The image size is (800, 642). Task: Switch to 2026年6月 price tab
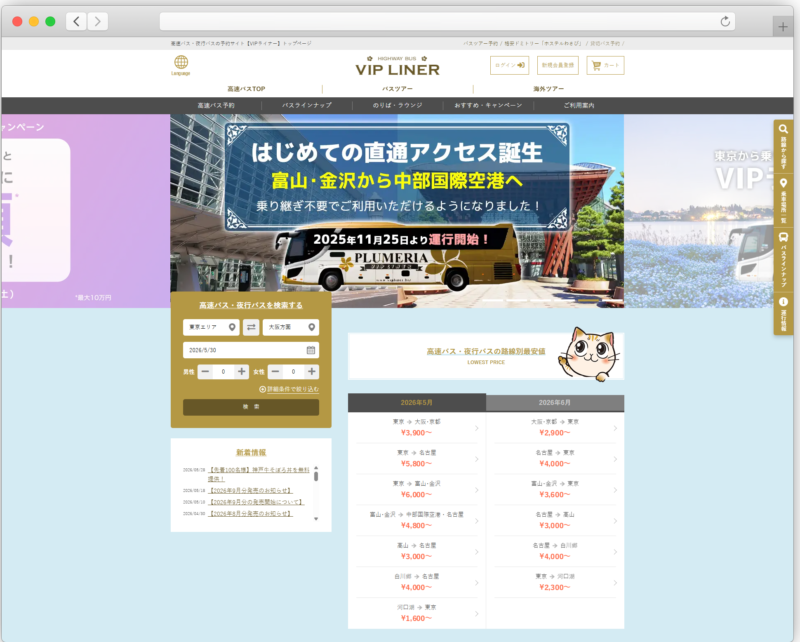[x=555, y=403]
